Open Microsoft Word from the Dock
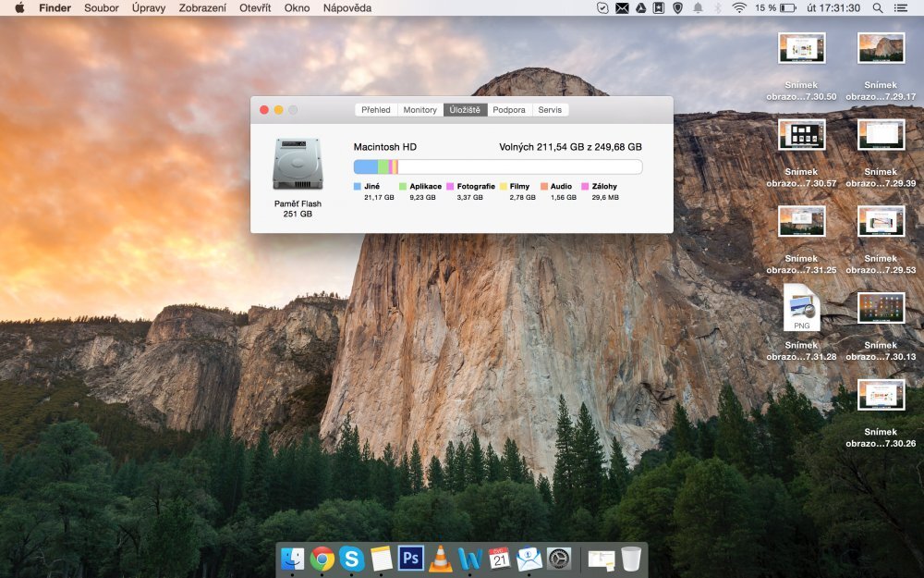Screen dimensions: 924x578 tap(469, 559)
